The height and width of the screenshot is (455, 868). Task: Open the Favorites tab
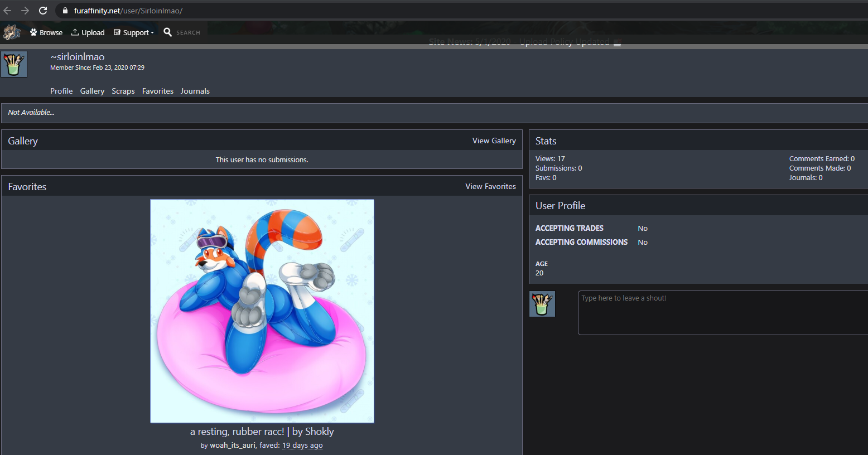coord(158,91)
